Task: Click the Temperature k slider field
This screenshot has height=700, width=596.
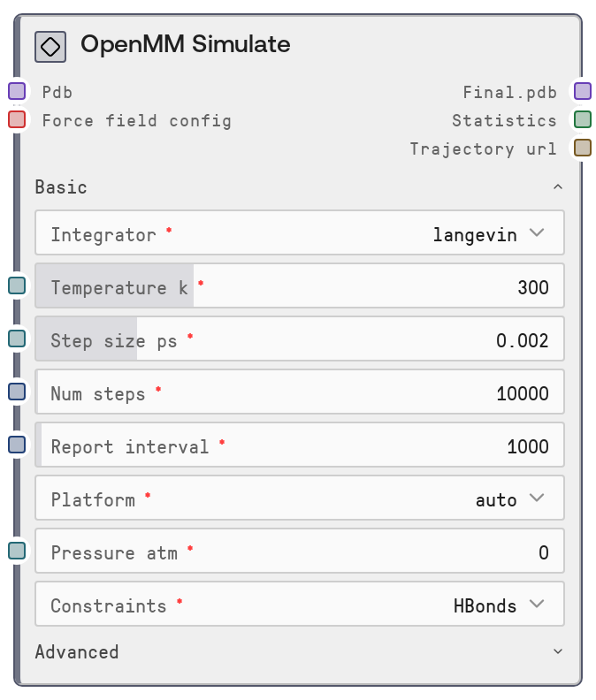Action: coord(299,287)
